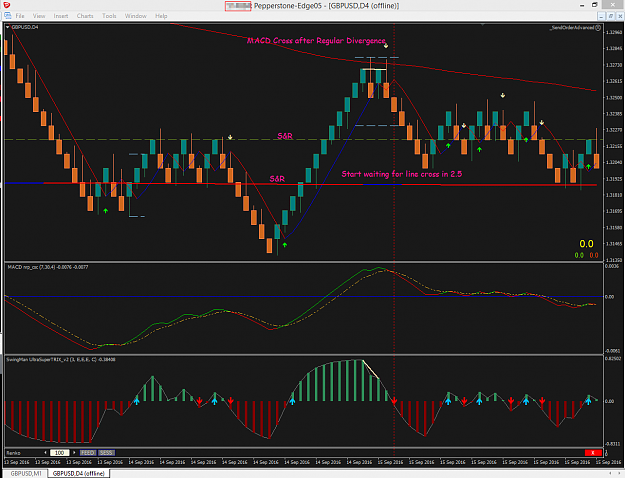
Task: Click the 'MACD Cross after Regular Divergence' label
Action: [x=316, y=41]
